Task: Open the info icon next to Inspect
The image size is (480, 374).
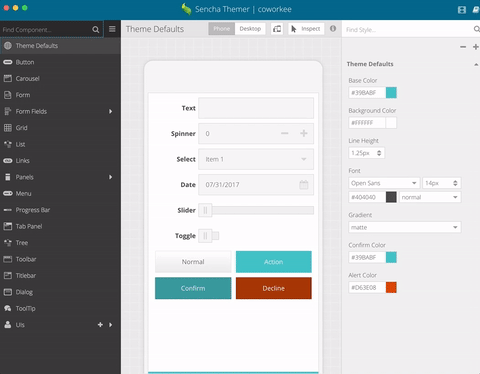Action: pyautogui.click(x=333, y=29)
